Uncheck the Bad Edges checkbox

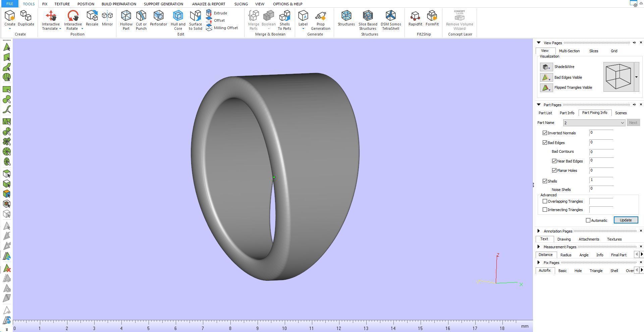point(545,143)
